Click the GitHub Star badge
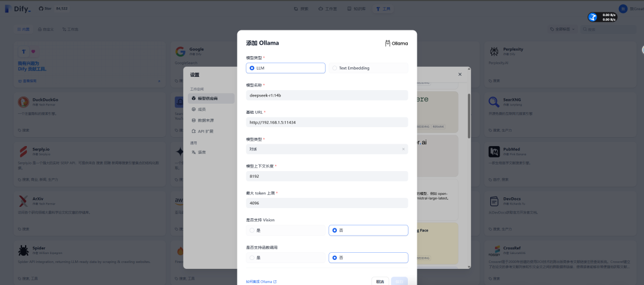 point(54,8)
